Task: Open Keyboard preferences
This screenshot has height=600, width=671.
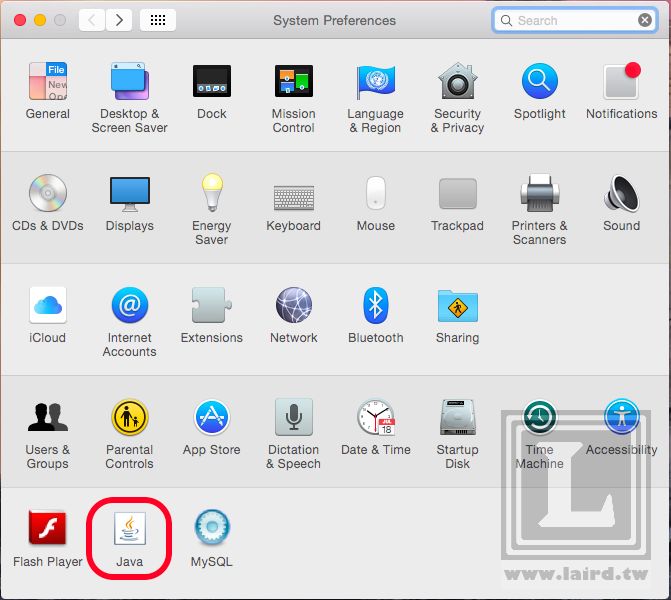Action: [294, 198]
